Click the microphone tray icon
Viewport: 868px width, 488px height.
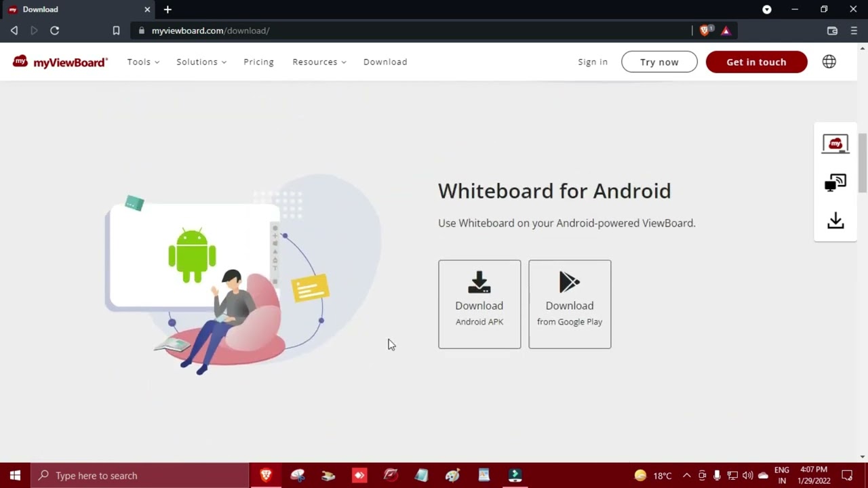click(717, 475)
